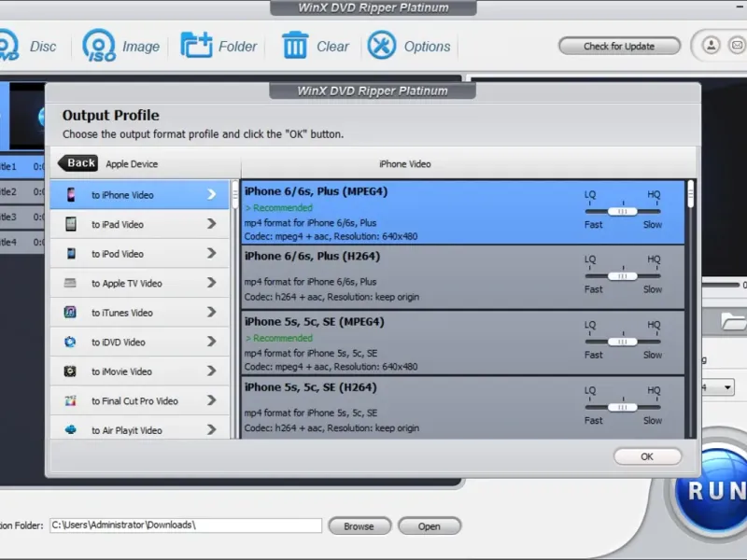
Task: Open the dropdown behind the dialog at right
Action: pos(727,387)
